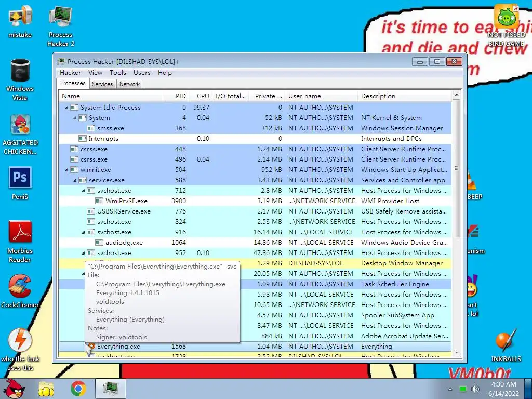
Task: Sort by User name column header
Action: 321,96
